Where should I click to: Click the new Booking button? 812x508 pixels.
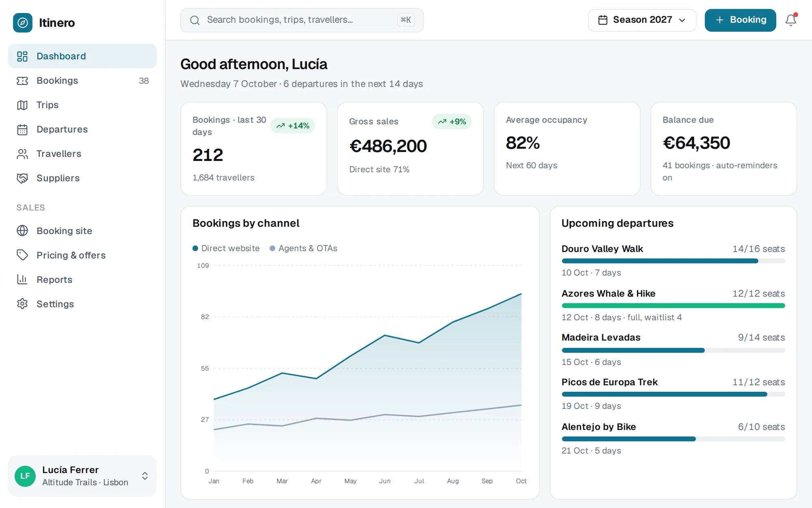pyautogui.click(x=740, y=20)
